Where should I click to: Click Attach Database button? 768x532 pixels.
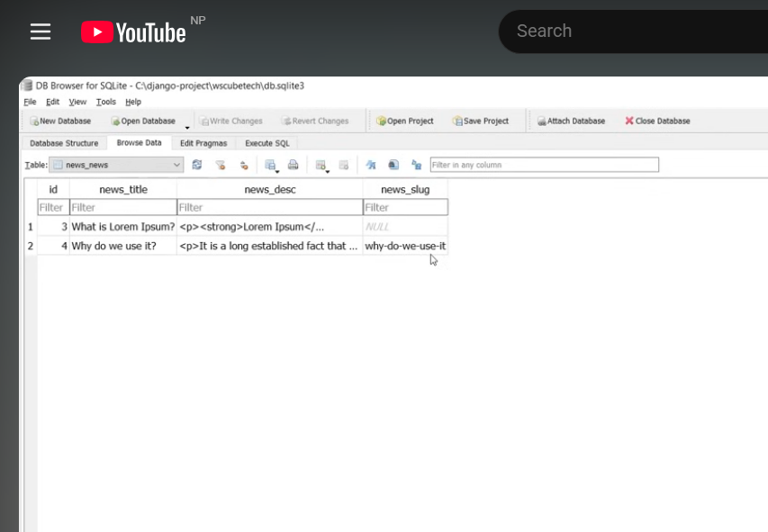coord(571,121)
